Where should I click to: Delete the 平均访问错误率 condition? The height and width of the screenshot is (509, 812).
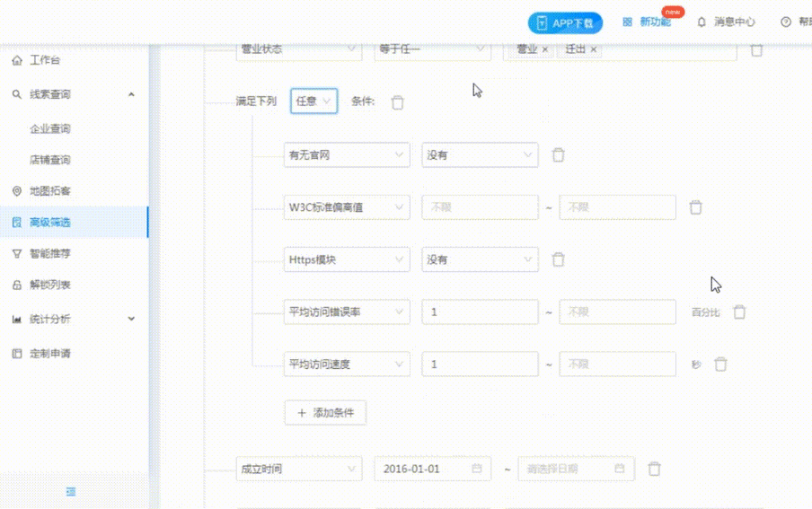(739, 312)
